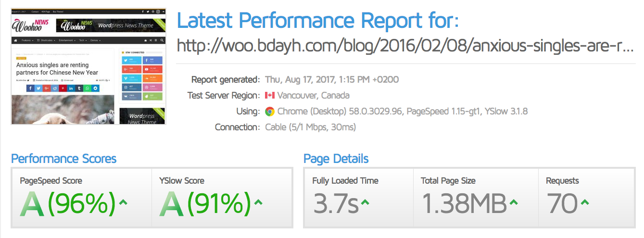Click the home icon in the Woohoo navbar

click(x=16, y=40)
